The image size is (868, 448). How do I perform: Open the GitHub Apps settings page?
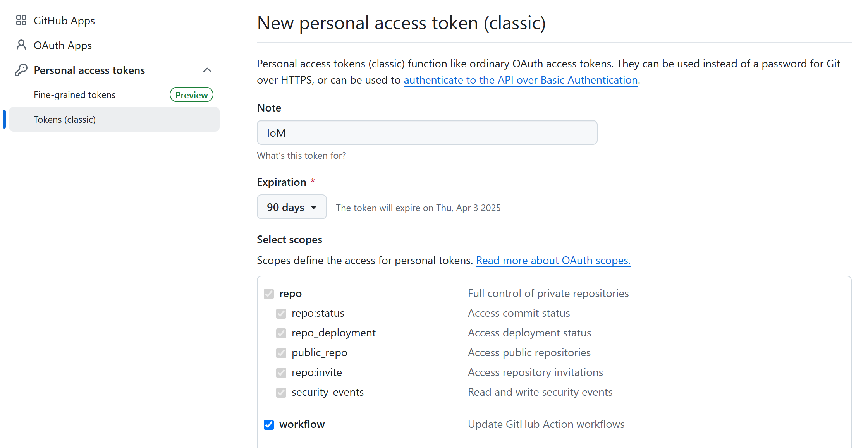coord(64,21)
